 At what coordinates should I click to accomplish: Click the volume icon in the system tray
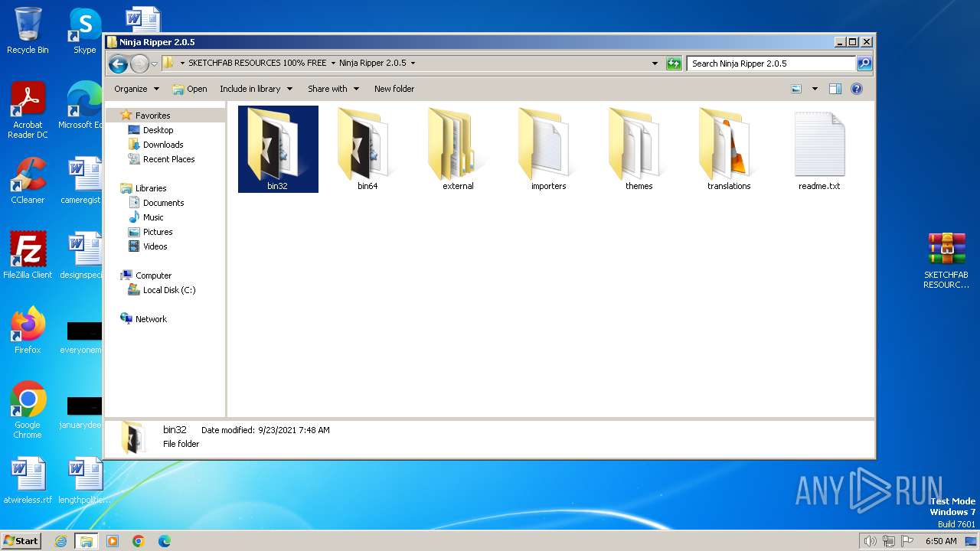pos(870,541)
